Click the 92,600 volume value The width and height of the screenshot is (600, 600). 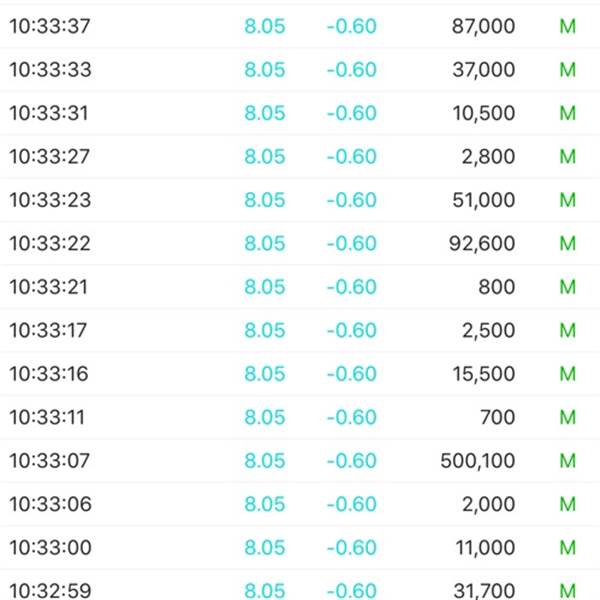click(x=482, y=243)
